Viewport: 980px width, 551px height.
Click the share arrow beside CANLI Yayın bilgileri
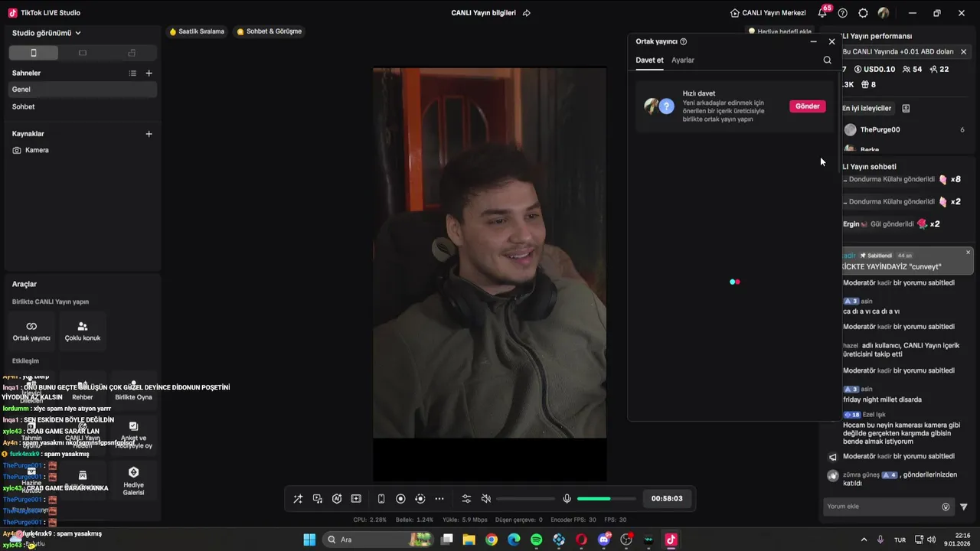tap(527, 13)
